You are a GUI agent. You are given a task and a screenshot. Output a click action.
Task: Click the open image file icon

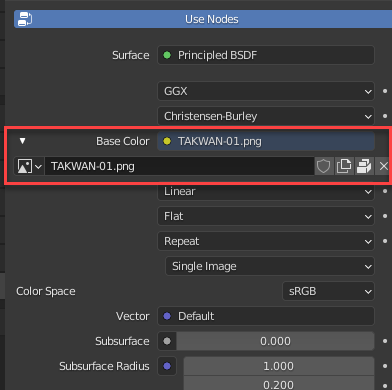click(364, 166)
